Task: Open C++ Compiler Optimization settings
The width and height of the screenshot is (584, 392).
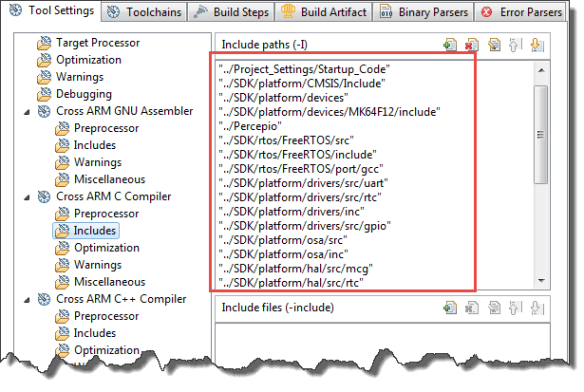Action: (x=97, y=350)
